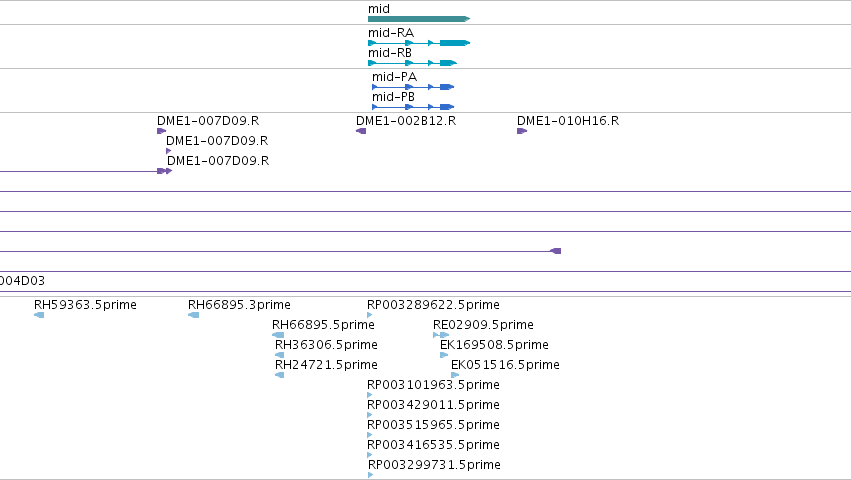This screenshot has width=851, height=480.
Task: Click the RP003101963.5prime label
Action: [x=433, y=385]
